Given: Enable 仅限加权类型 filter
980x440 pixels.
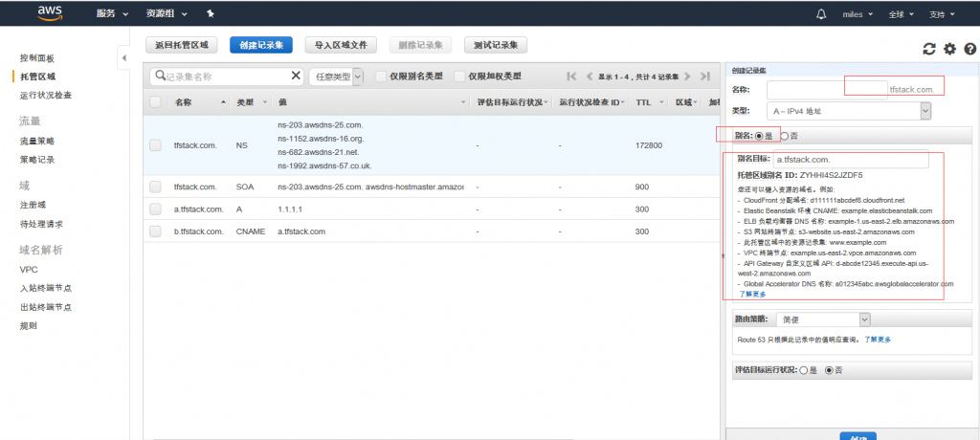Looking at the screenshot, I should pyautogui.click(x=459, y=77).
